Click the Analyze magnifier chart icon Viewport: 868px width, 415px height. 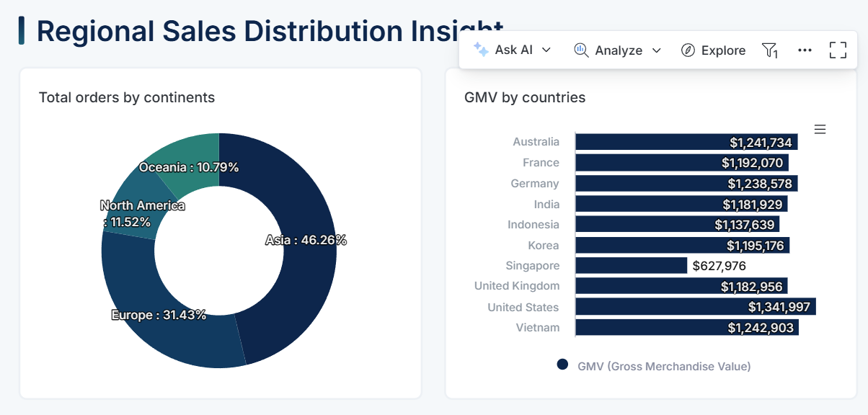point(581,50)
